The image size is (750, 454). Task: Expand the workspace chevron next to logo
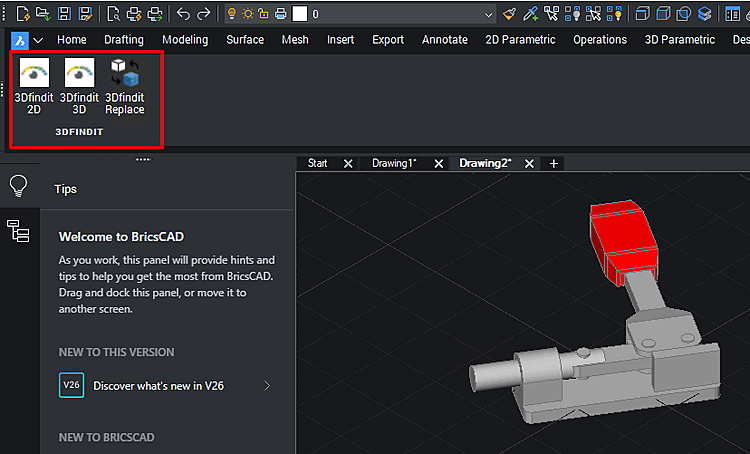[38, 41]
